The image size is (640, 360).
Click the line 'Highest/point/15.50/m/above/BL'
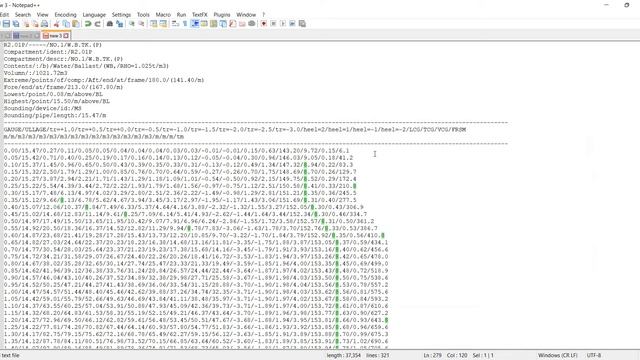coord(57,101)
